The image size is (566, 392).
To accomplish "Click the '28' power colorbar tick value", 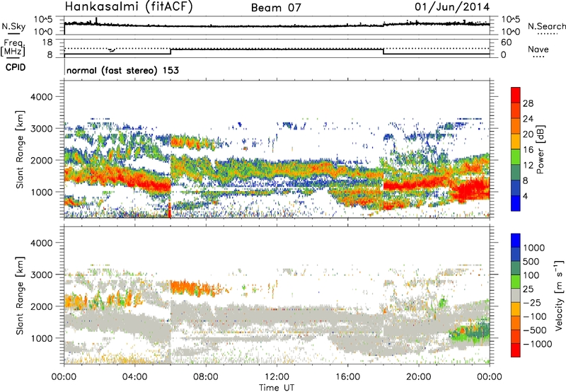I will [528, 103].
